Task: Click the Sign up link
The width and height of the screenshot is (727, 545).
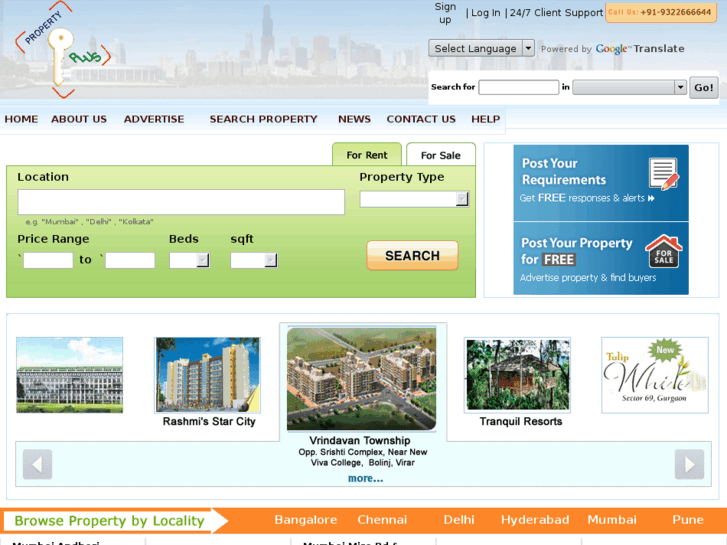Action: [445, 13]
